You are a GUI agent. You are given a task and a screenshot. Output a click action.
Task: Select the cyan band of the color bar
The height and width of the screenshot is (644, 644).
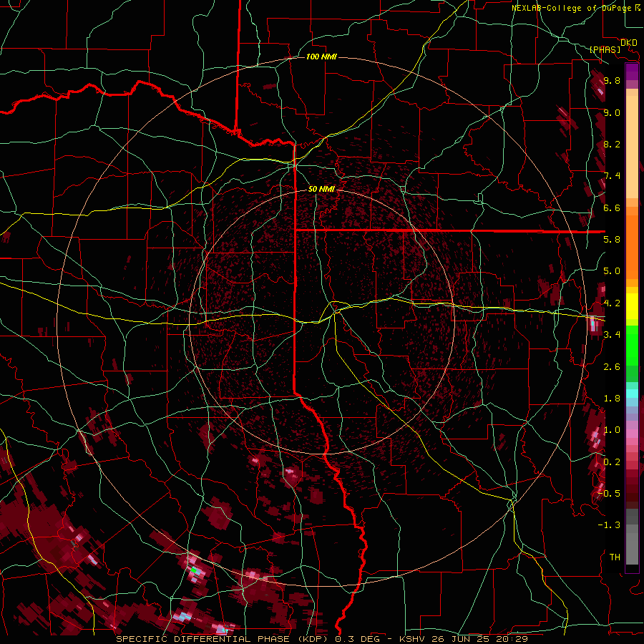point(632,394)
